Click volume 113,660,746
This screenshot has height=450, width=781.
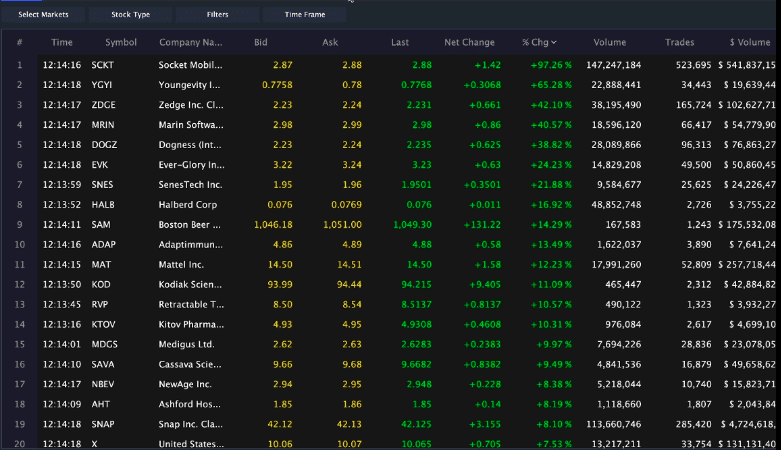(x=614, y=424)
